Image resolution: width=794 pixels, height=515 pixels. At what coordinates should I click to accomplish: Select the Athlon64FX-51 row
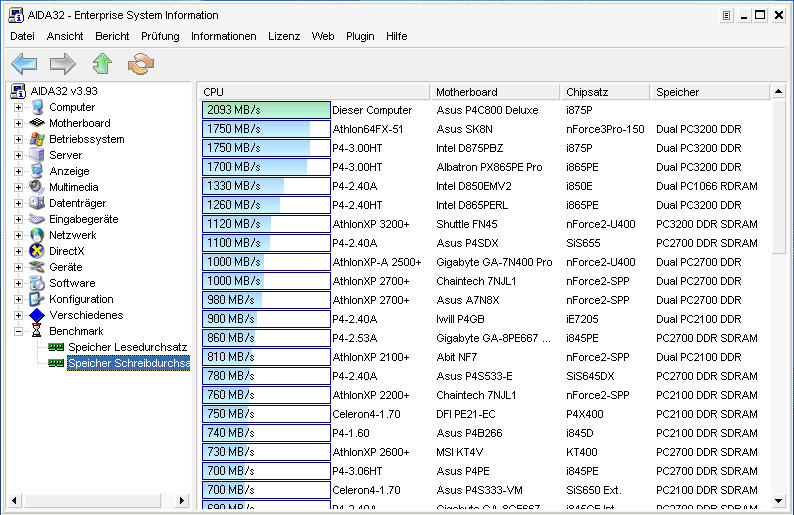(486, 129)
